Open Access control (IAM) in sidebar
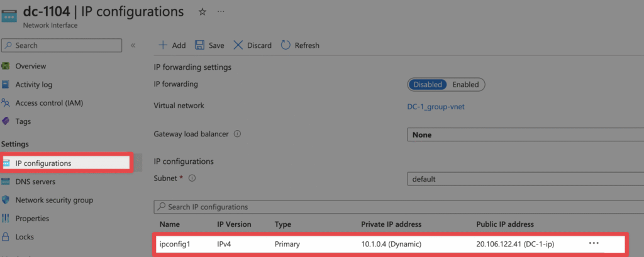This screenshot has width=644, height=257. pos(49,103)
